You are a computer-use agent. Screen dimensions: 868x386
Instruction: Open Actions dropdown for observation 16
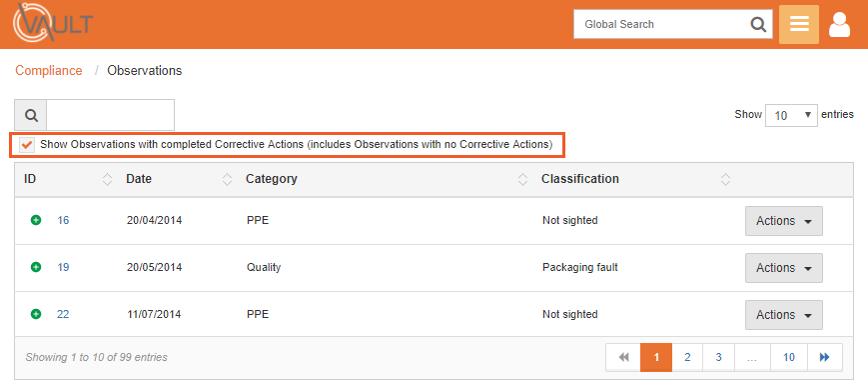784,221
